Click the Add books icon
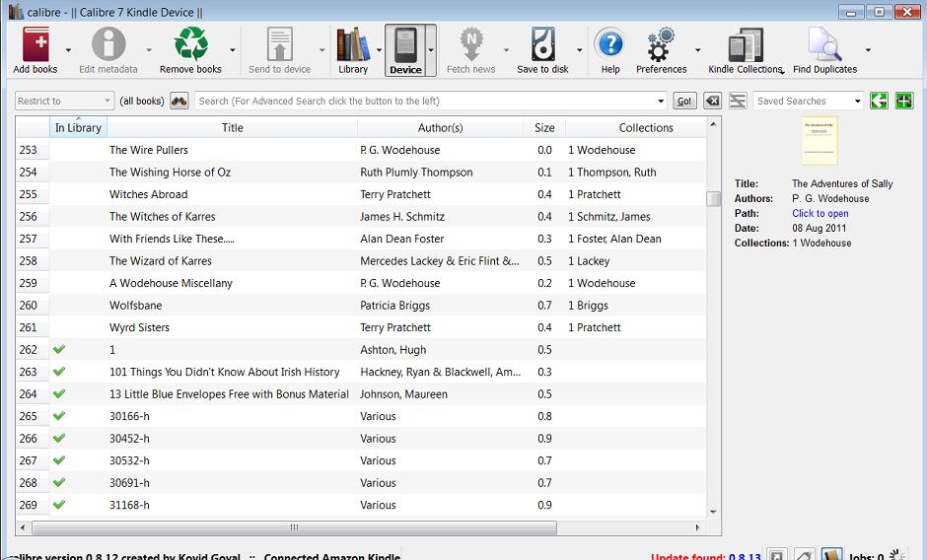Viewport: 927px width, 560px height. 36,43
